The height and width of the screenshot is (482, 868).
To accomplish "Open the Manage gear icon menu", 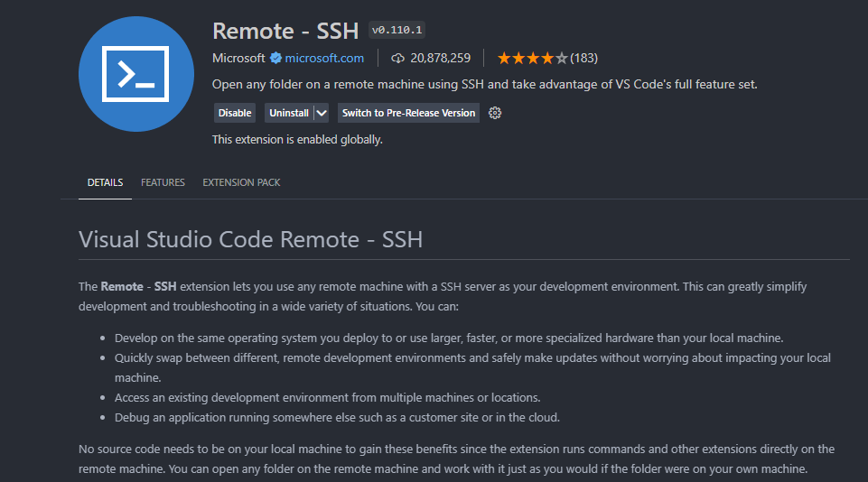I will coord(495,113).
